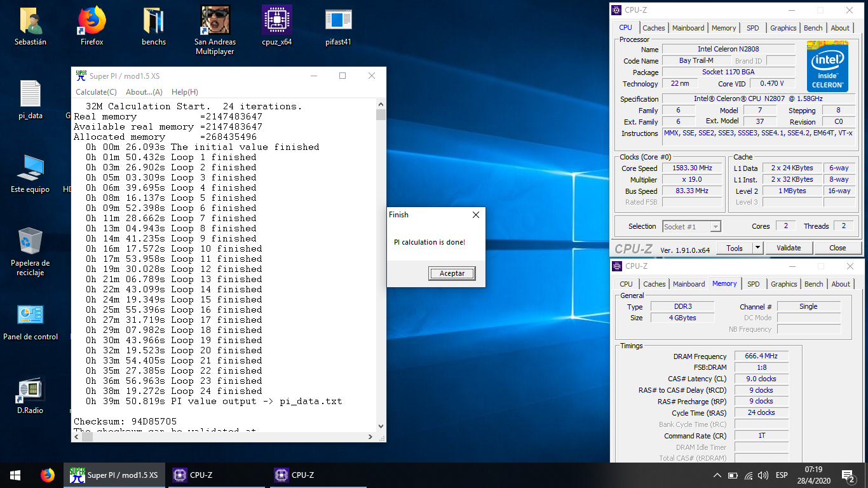Switch to SPD tab in bottom CPU-Z
868x488 pixels.
[754, 284]
